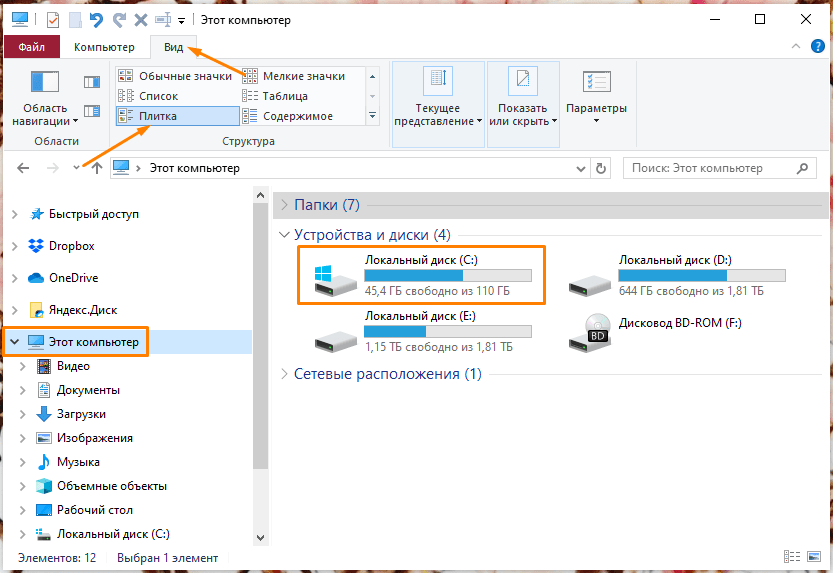This screenshot has height=573, width=833.
Task: Open Загрузки in navigation pane
Action: (x=81, y=414)
